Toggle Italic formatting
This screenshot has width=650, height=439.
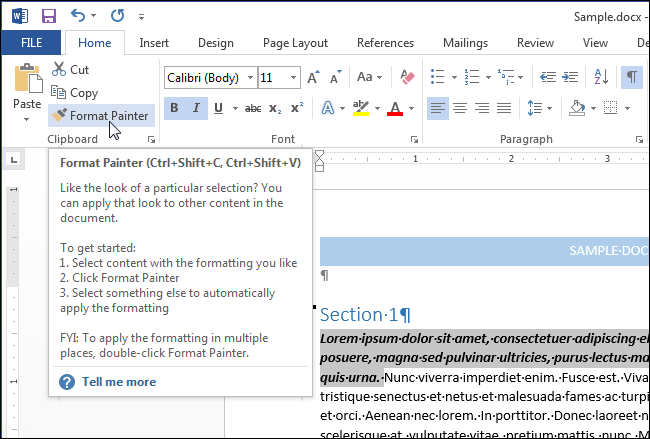(x=197, y=108)
